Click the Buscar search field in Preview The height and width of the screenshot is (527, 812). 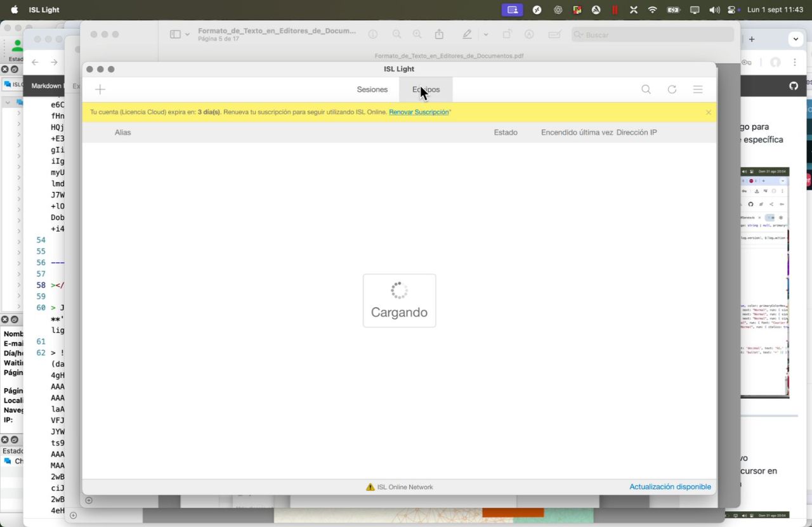click(653, 35)
